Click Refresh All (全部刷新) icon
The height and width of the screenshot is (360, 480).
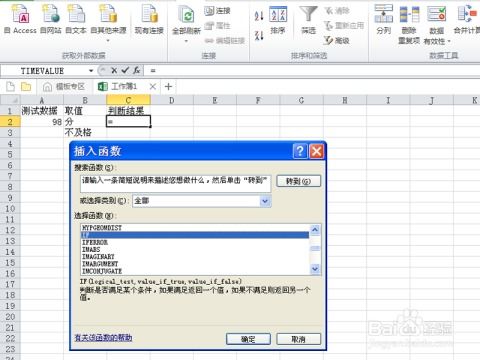point(186,16)
